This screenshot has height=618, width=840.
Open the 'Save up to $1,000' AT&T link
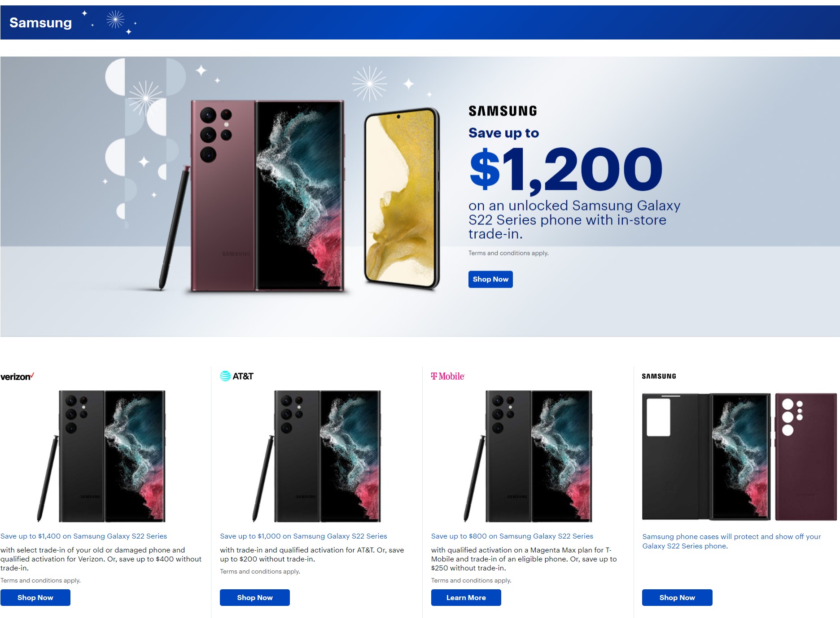[303, 536]
